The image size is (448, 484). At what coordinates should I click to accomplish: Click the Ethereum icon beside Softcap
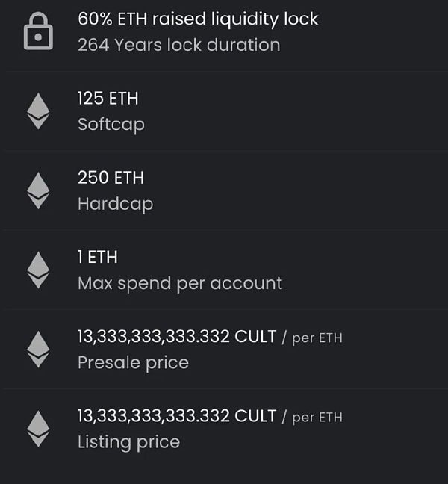pos(38,111)
